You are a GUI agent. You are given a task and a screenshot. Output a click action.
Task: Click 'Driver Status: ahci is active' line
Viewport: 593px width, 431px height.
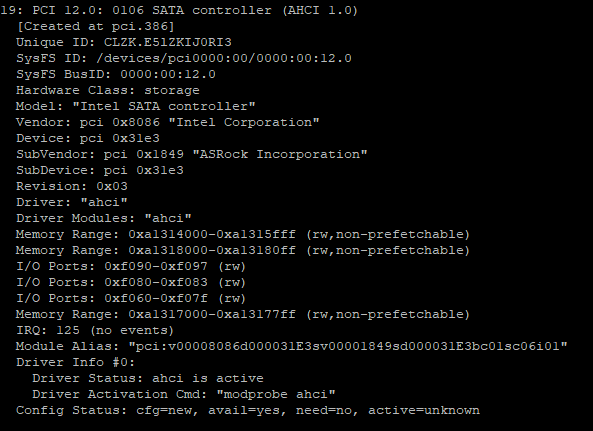148,378
